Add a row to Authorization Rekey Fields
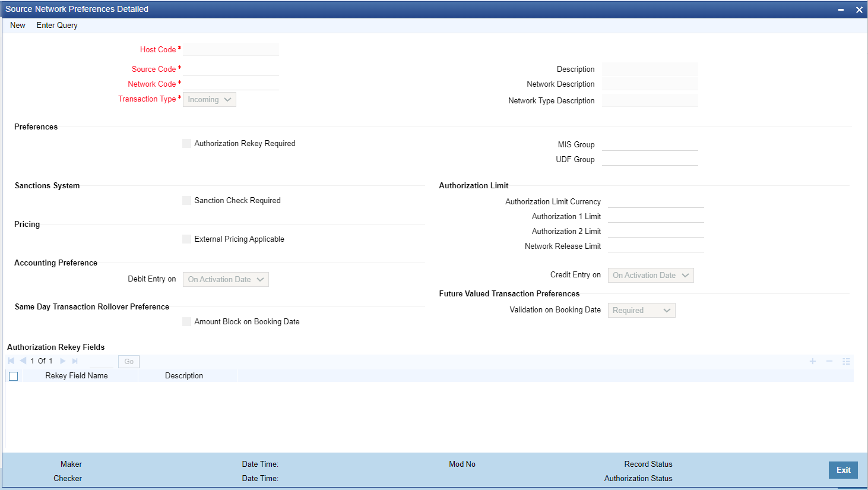868x490 pixels. point(813,361)
